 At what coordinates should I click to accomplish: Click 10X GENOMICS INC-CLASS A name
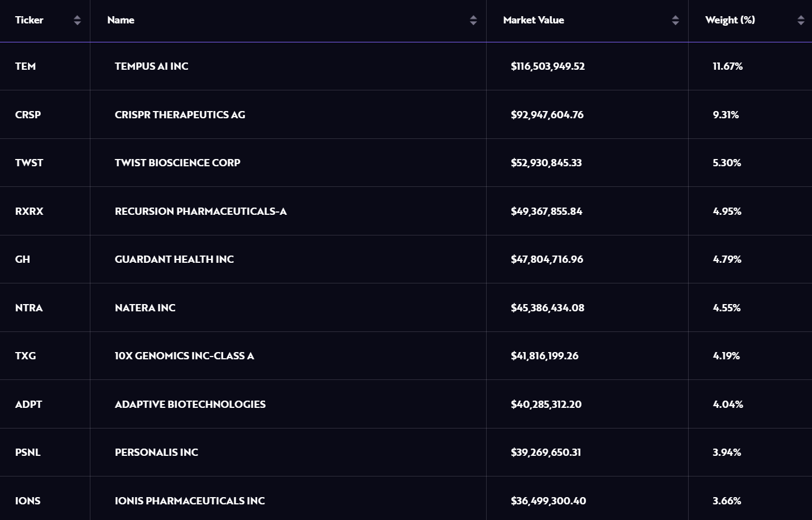pos(184,356)
